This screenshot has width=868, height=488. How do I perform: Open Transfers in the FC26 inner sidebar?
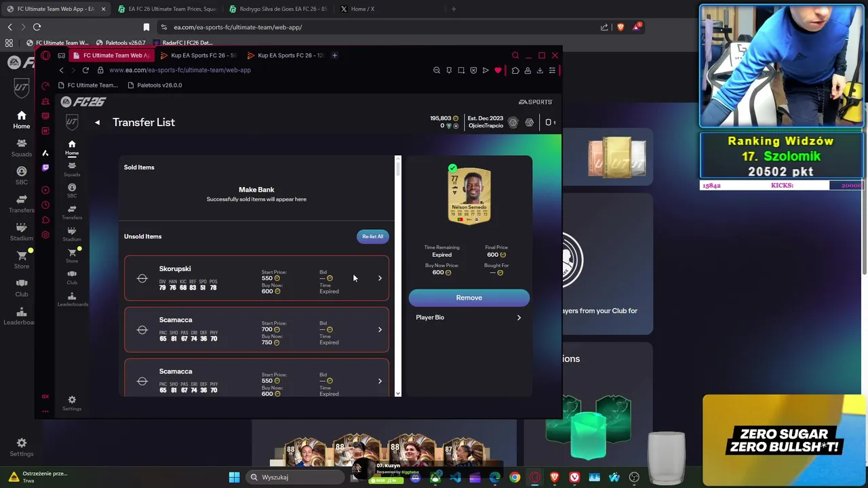(71, 212)
